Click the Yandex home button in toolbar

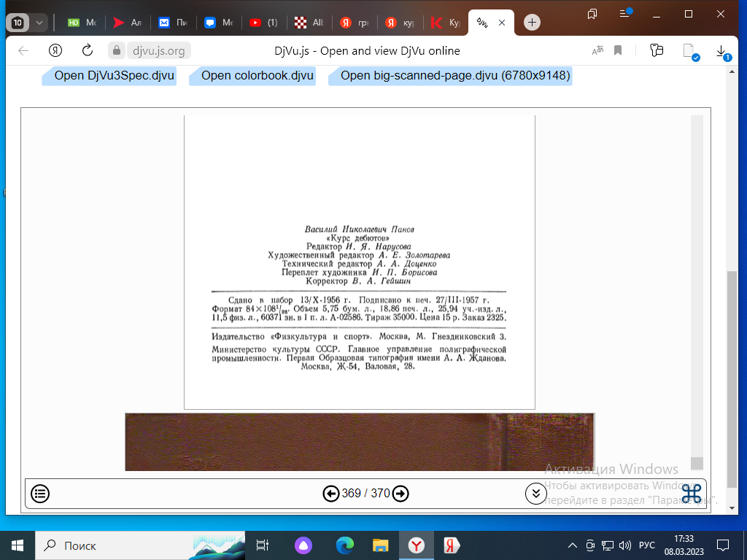[x=55, y=50]
